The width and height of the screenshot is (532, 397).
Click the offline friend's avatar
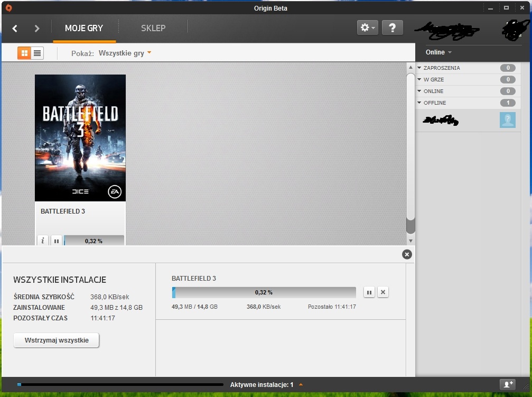pos(508,120)
